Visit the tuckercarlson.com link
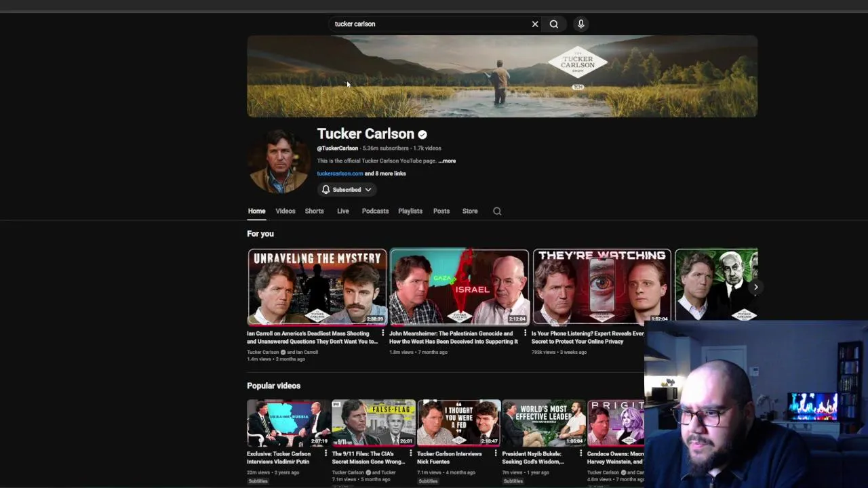The image size is (868, 488). (x=340, y=174)
